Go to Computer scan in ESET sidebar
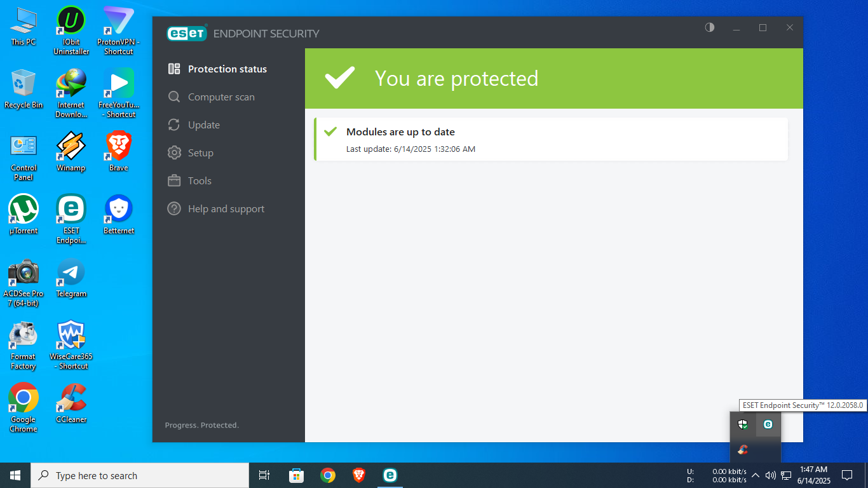The width and height of the screenshot is (868, 488). pyautogui.click(x=211, y=97)
